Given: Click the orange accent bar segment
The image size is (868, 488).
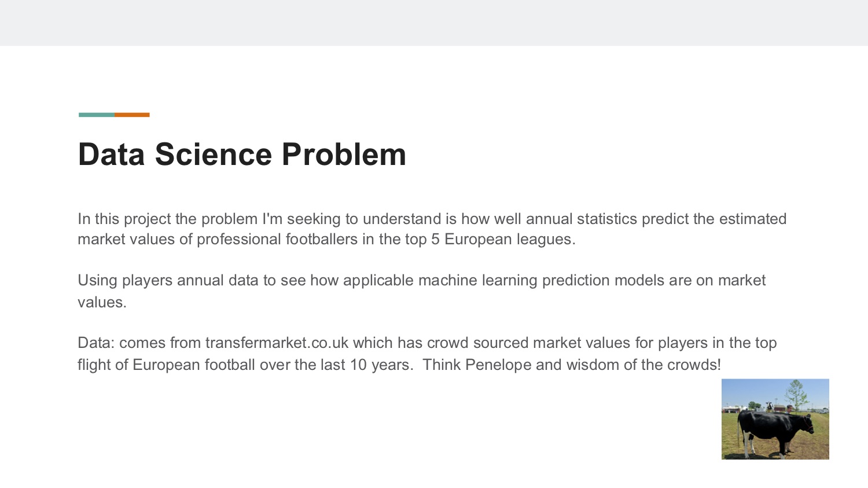Looking at the screenshot, I should point(132,115).
